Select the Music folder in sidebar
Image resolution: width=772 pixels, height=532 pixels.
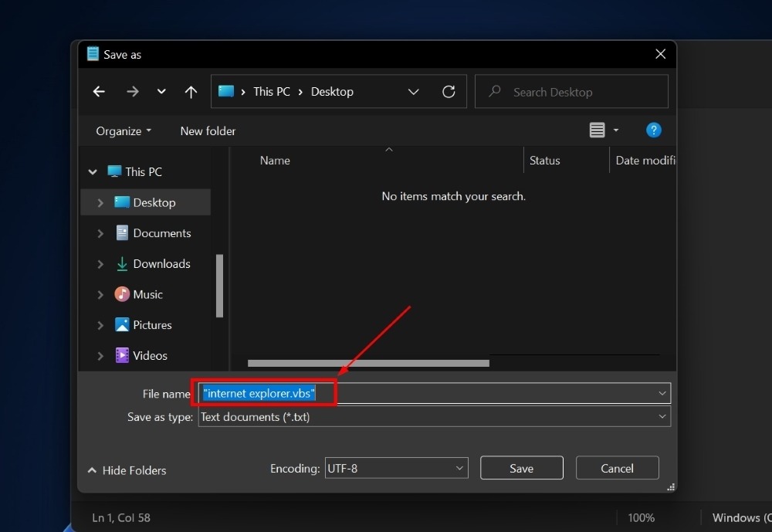click(147, 294)
